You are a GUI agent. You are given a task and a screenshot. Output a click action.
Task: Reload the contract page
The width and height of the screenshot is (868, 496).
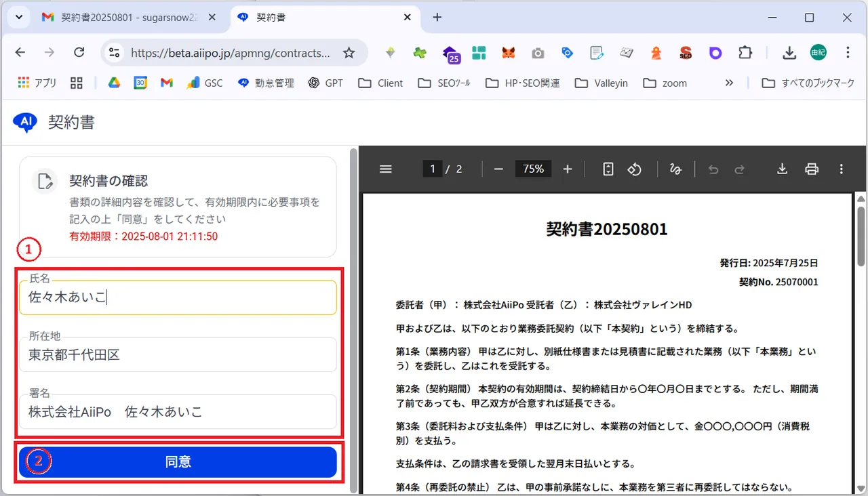(79, 53)
